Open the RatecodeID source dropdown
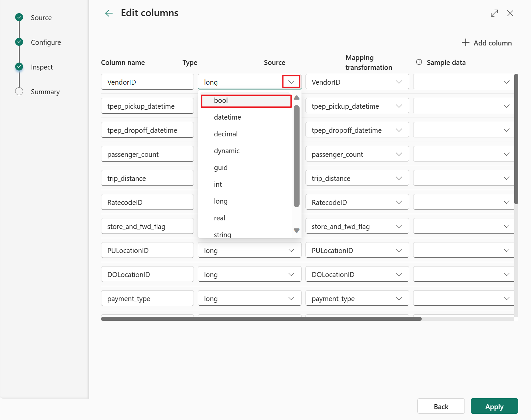531x420 pixels. [x=357, y=202]
